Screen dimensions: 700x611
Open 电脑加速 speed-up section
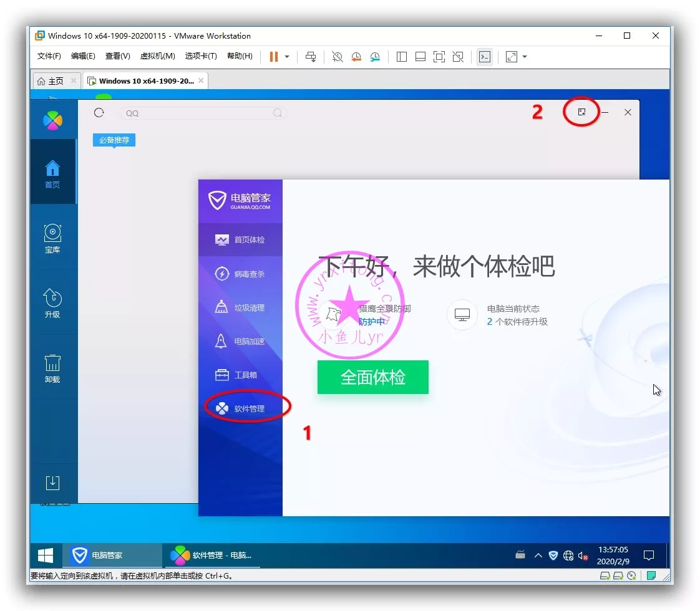(248, 342)
